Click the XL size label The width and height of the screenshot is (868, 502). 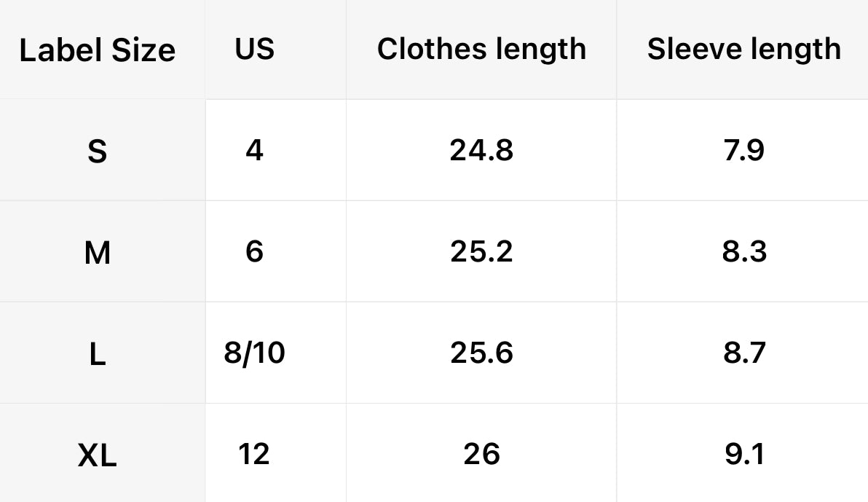(x=97, y=456)
